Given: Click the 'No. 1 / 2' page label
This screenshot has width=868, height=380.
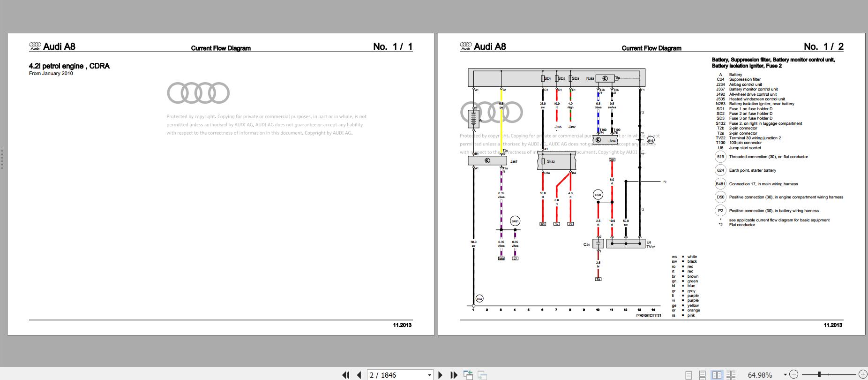Looking at the screenshot, I should [x=823, y=46].
